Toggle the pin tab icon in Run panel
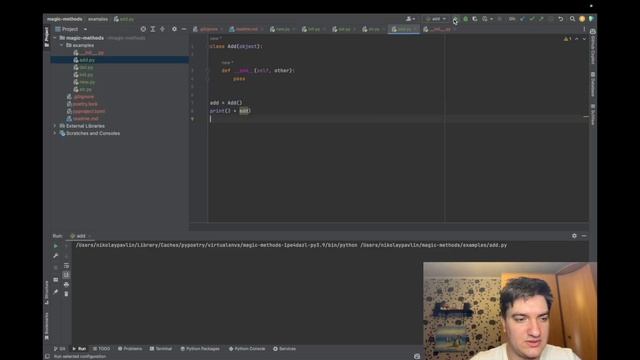The height and width of the screenshot is (360, 640). tap(56, 292)
